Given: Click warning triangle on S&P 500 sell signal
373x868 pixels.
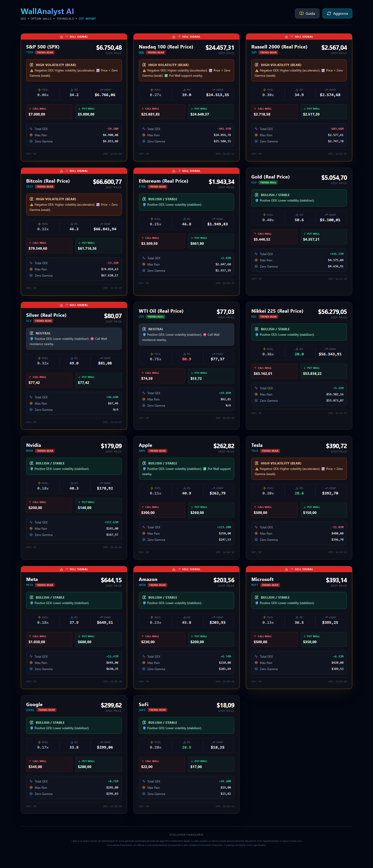Looking at the screenshot, I should (x=61, y=37).
